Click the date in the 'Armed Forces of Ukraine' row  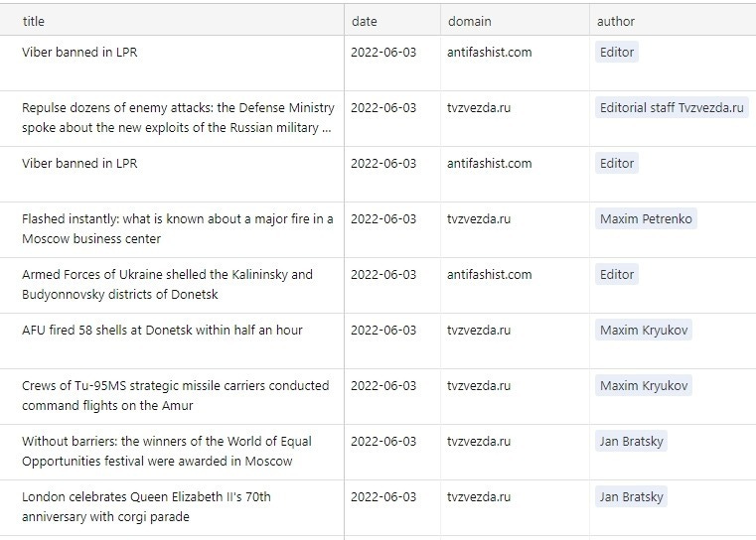(383, 275)
